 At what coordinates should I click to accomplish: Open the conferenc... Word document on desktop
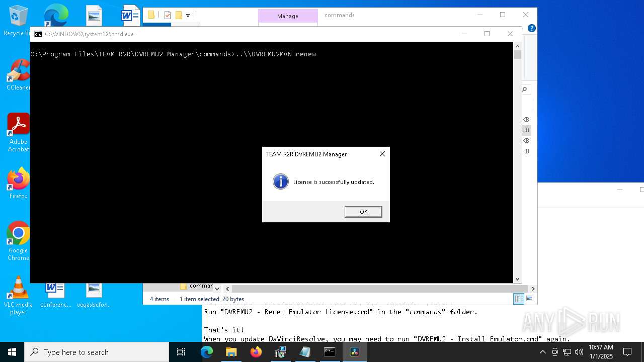(55, 296)
